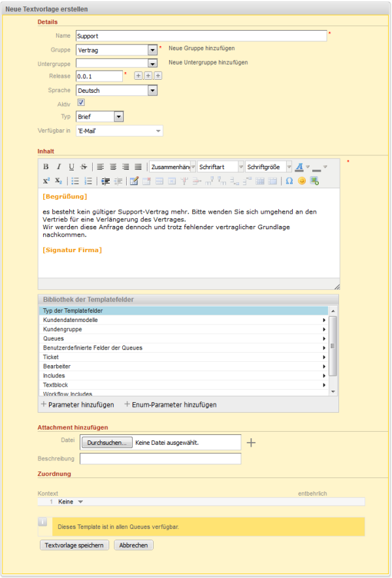Viewport: 392px width, 578px height.
Task: Click the Textvorlage speichern button
Action: point(74,545)
